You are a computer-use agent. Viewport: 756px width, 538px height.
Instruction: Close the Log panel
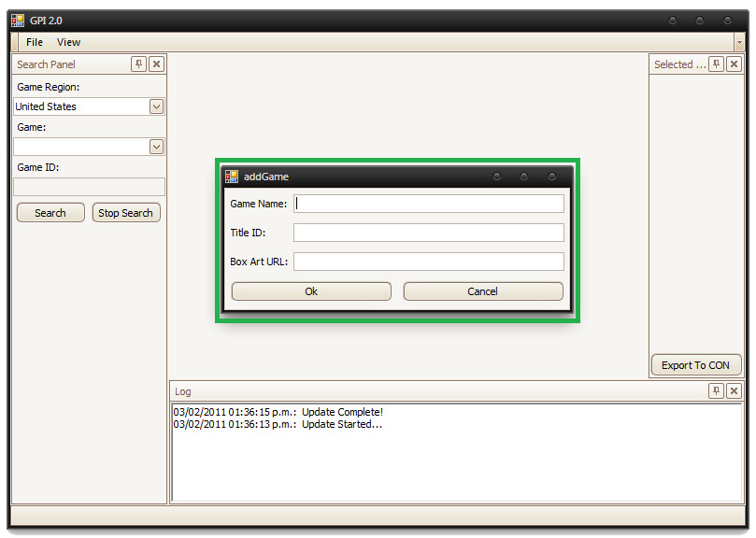coord(734,391)
